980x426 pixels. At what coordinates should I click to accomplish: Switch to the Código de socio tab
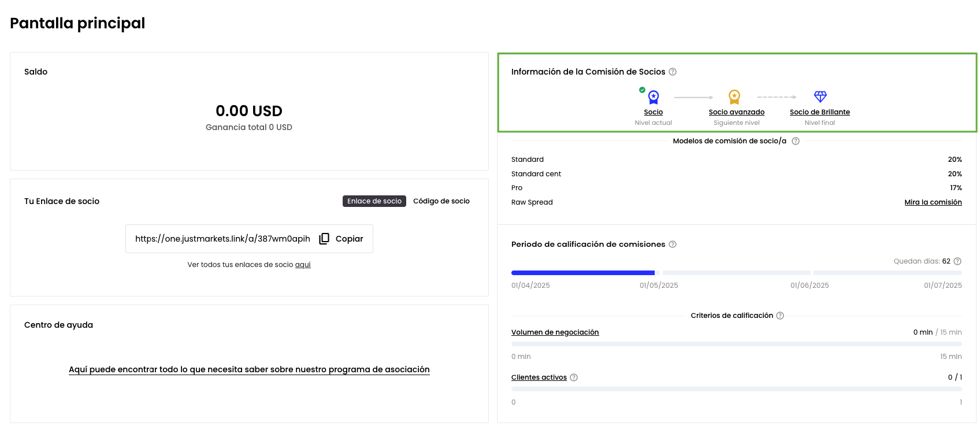coord(441,201)
